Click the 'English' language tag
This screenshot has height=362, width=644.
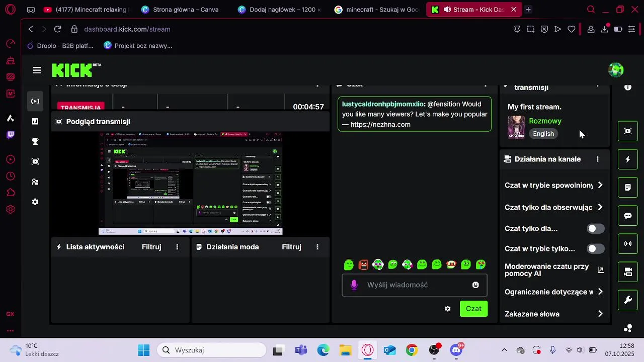click(x=543, y=134)
